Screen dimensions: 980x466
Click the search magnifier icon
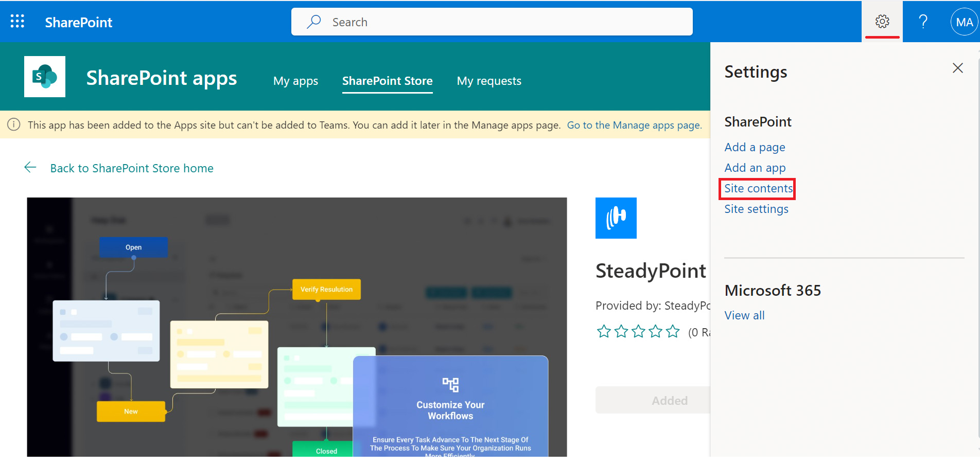point(313,22)
